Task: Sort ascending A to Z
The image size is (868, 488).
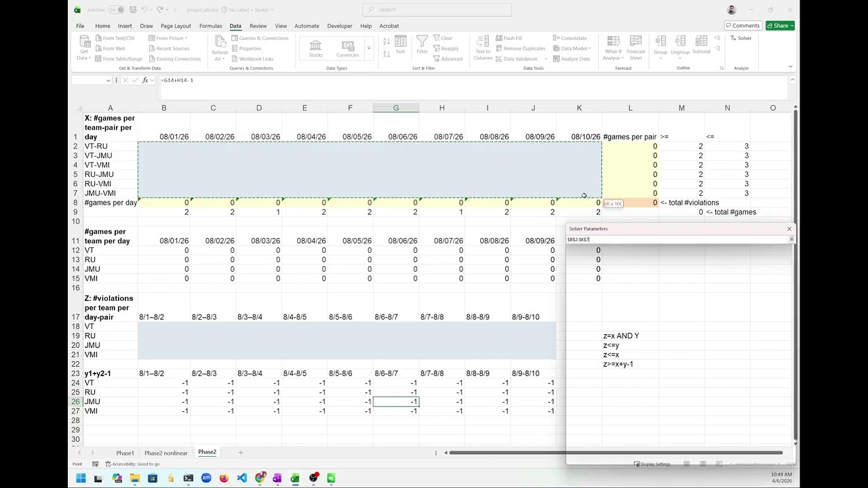Action: (386, 42)
